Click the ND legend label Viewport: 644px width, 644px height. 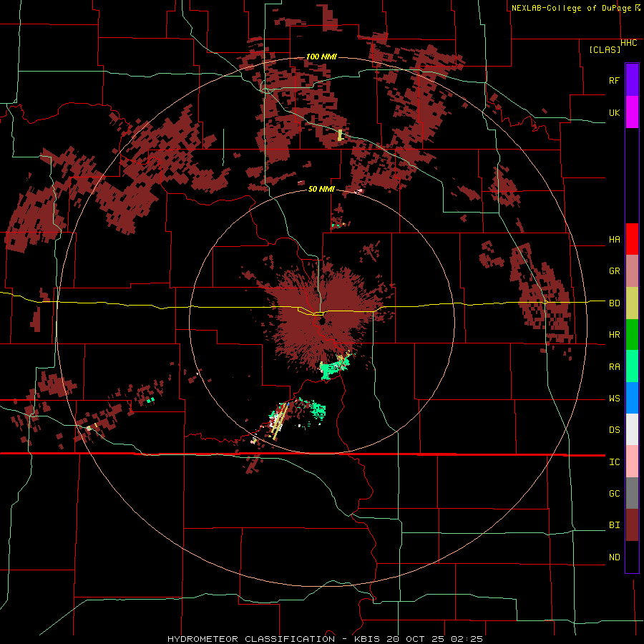(x=614, y=557)
